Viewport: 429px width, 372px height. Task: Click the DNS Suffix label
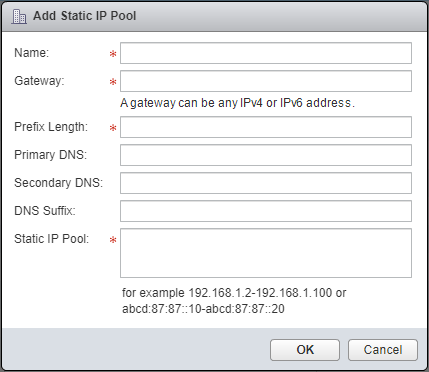point(45,211)
